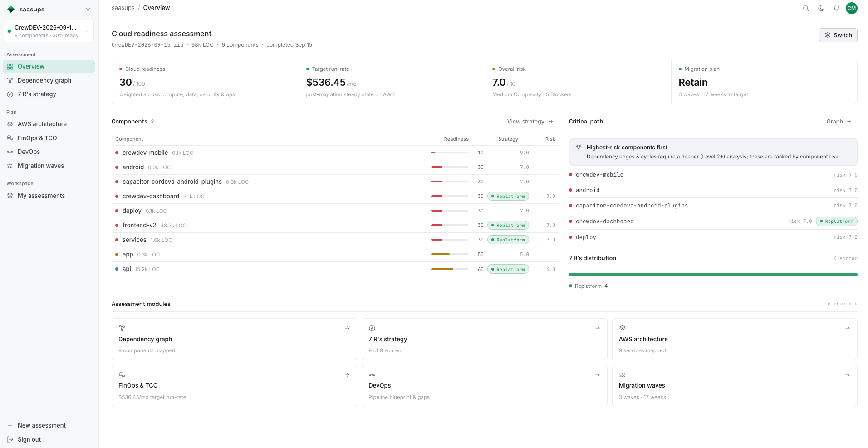Click the crewdev-mobile readiness bar
This screenshot has width=868, height=448.
(x=450, y=153)
